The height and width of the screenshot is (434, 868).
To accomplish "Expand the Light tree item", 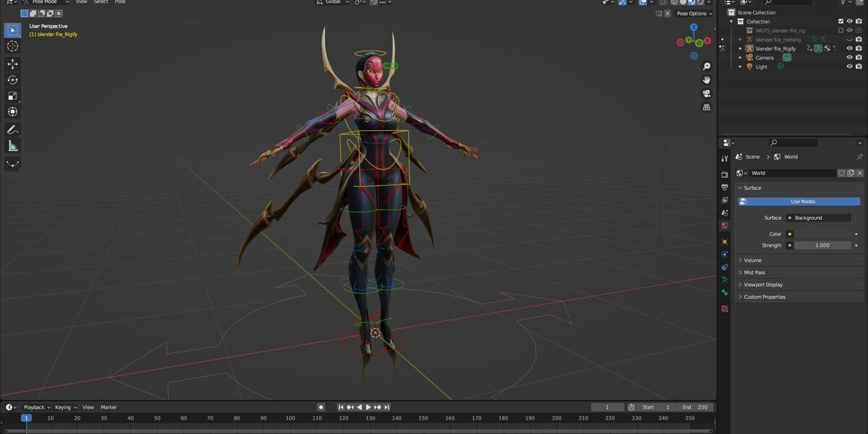I will pos(740,67).
